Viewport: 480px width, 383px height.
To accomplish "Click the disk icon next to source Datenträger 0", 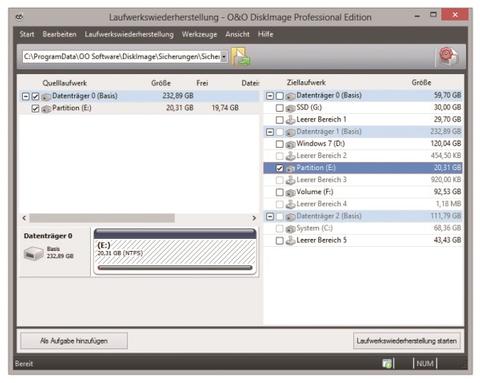I will [x=46, y=96].
